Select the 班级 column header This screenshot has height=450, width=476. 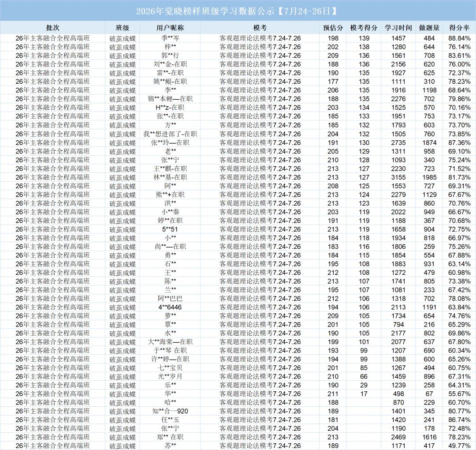pos(123,28)
